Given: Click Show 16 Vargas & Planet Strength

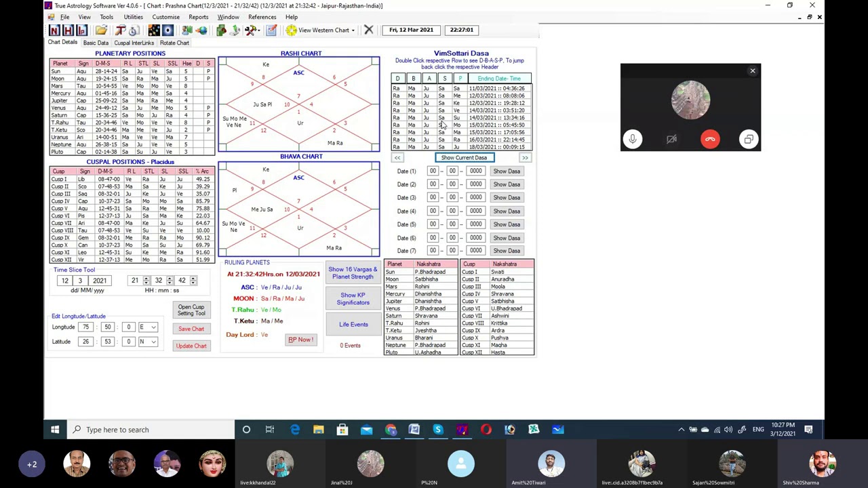Looking at the screenshot, I should (353, 273).
